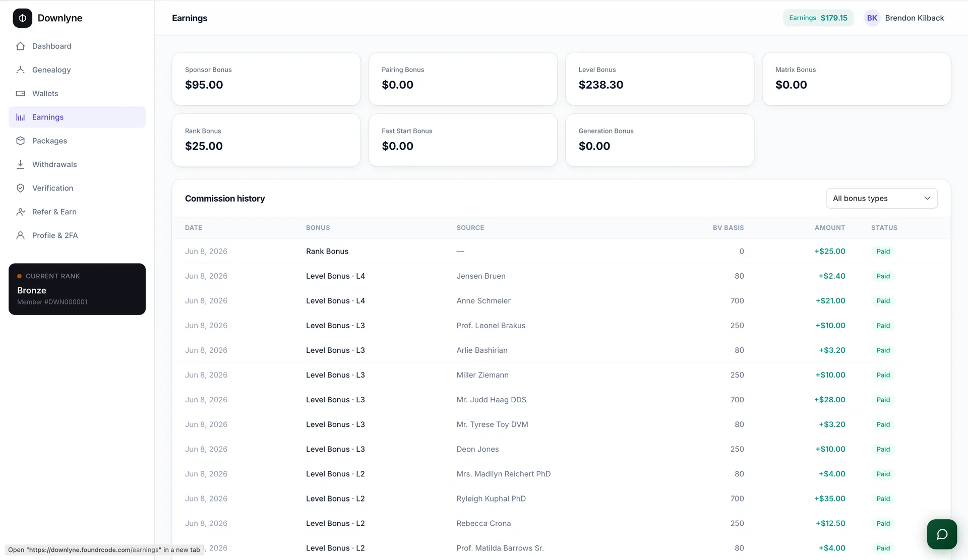
Task: Open the Wallets menu item
Action: 77,93
